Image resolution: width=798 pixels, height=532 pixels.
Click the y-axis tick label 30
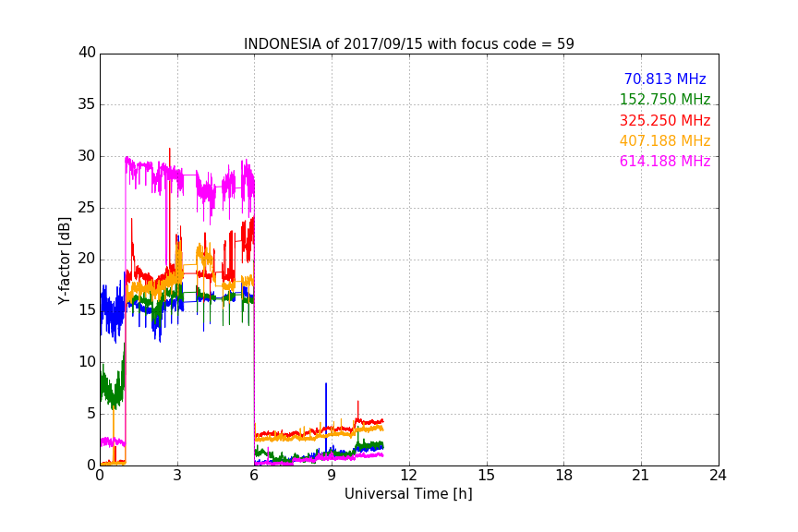click(x=87, y=156)
